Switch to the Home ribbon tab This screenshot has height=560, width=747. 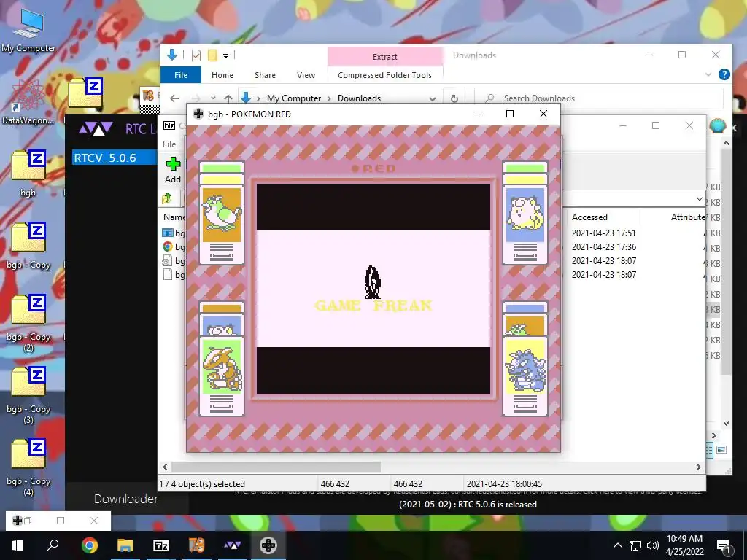click(222, 75)
